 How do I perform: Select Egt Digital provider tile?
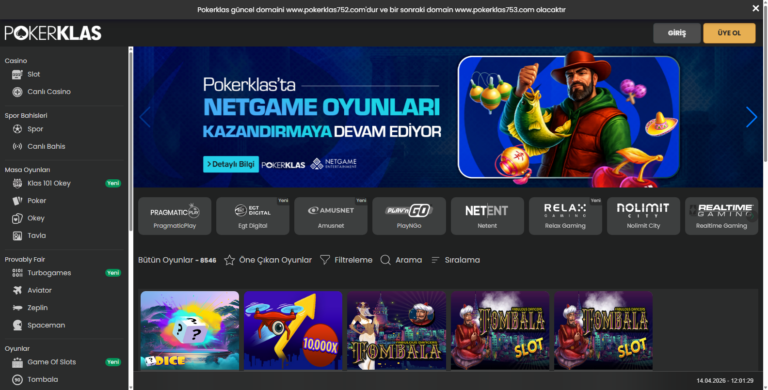pyautogui.click(x=253, y=216)
